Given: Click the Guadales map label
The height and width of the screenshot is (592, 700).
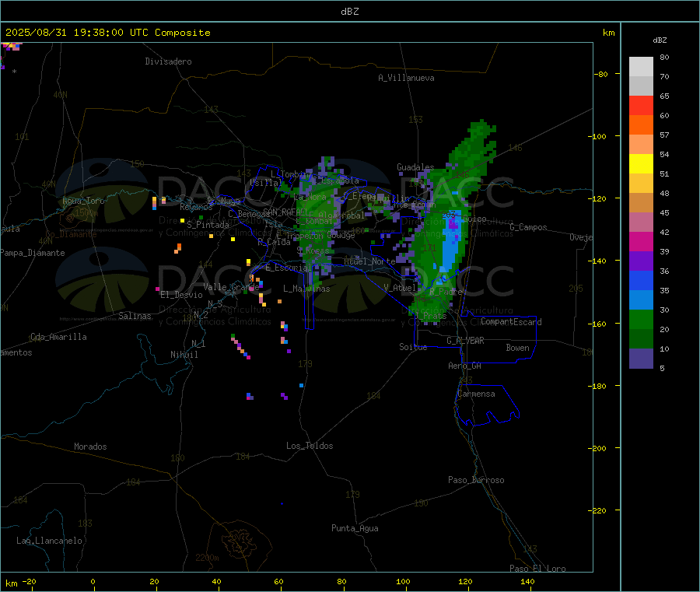Looking at the screenshot, I should (x=415, y=167).
